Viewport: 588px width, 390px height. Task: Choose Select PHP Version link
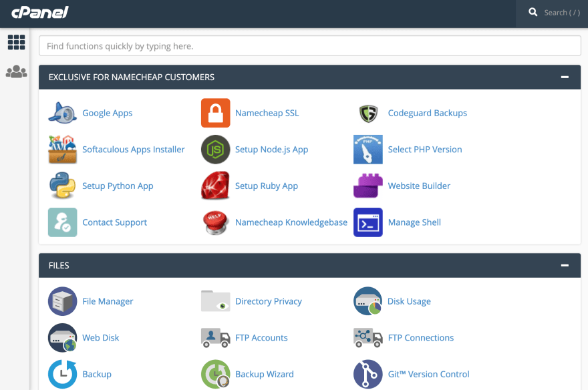425,150
